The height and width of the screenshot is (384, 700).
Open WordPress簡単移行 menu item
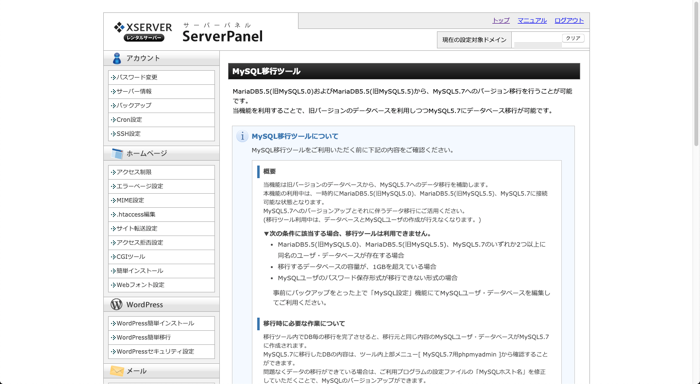tap(161, 338)
